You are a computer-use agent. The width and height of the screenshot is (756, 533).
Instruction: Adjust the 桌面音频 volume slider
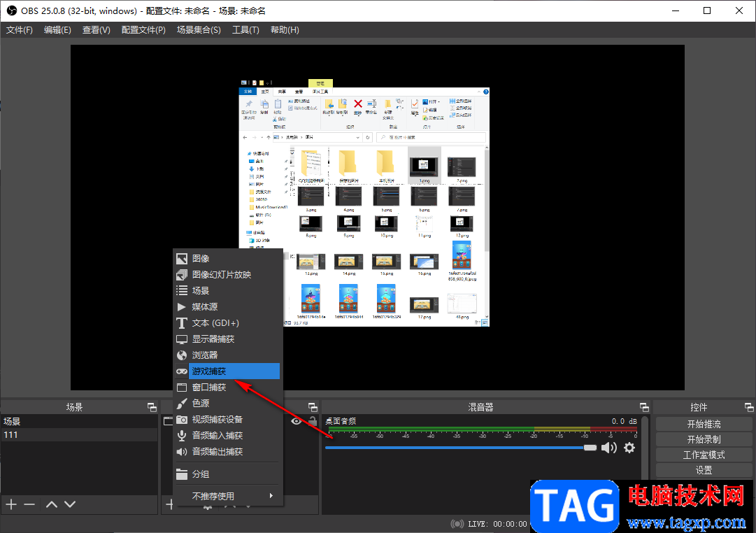(461, 448)
